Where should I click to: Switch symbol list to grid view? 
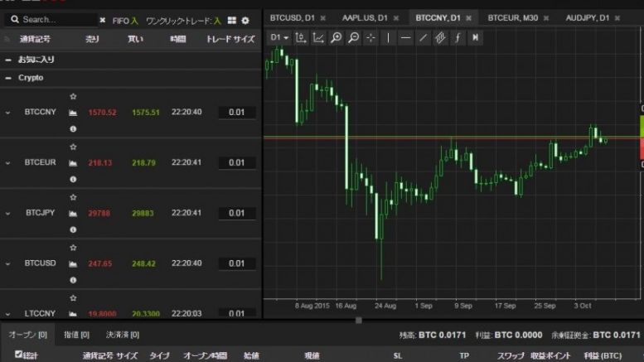[232, 20]
